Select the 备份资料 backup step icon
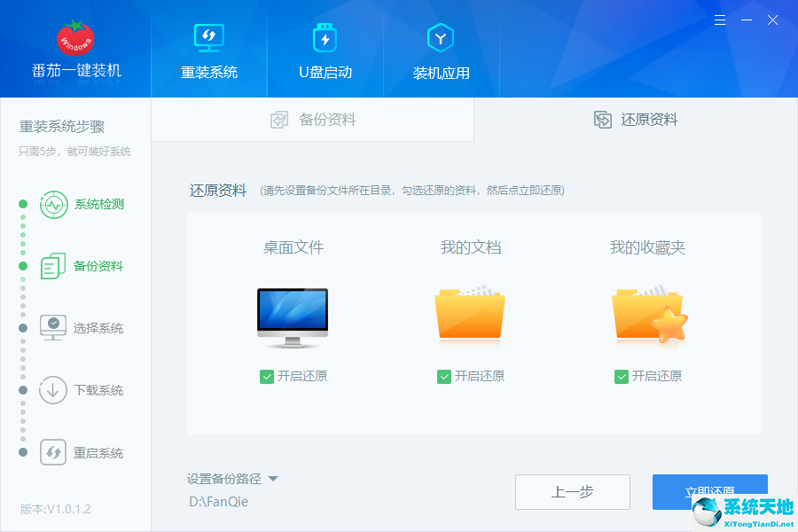Viewport: 798px width, 532px height. 53,266
